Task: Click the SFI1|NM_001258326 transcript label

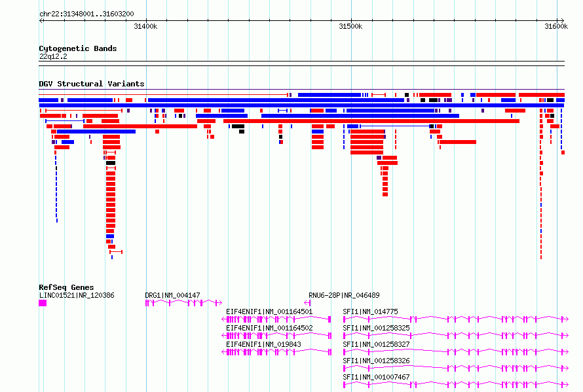Action: coord(376,361)
